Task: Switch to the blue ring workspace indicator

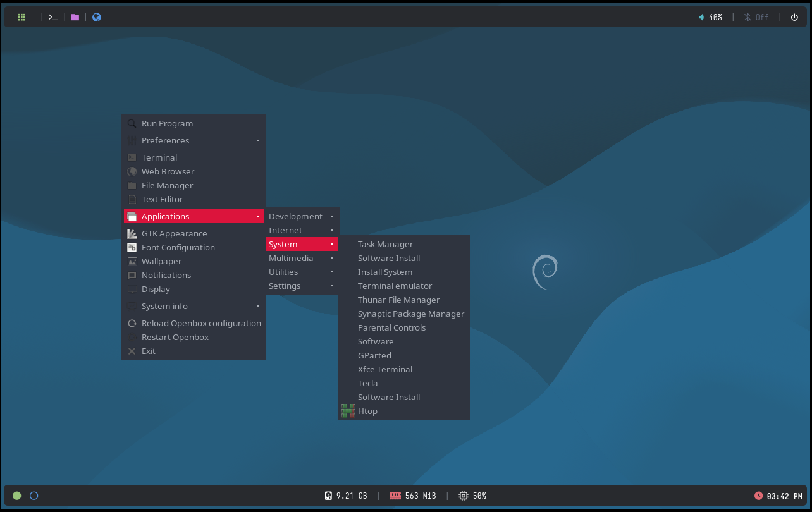Action: click(34, 496)
